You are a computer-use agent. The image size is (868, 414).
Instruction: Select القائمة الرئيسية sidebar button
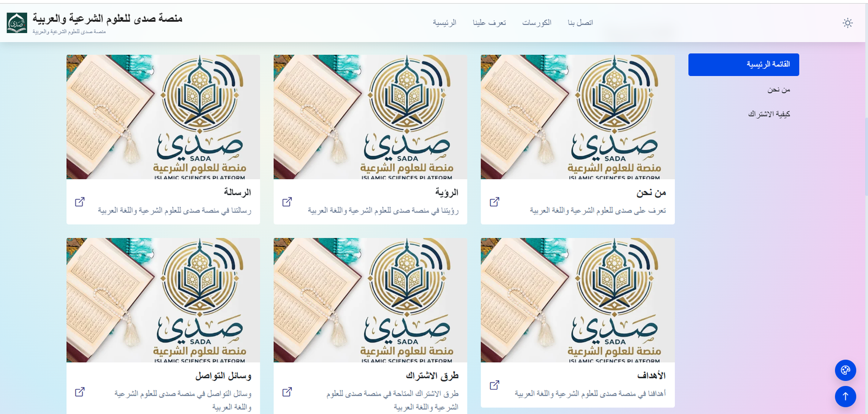743,65
